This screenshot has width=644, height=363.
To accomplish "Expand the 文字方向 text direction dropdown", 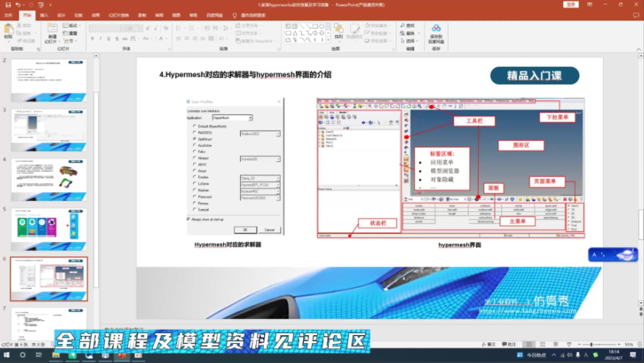I will click(250, 26).
